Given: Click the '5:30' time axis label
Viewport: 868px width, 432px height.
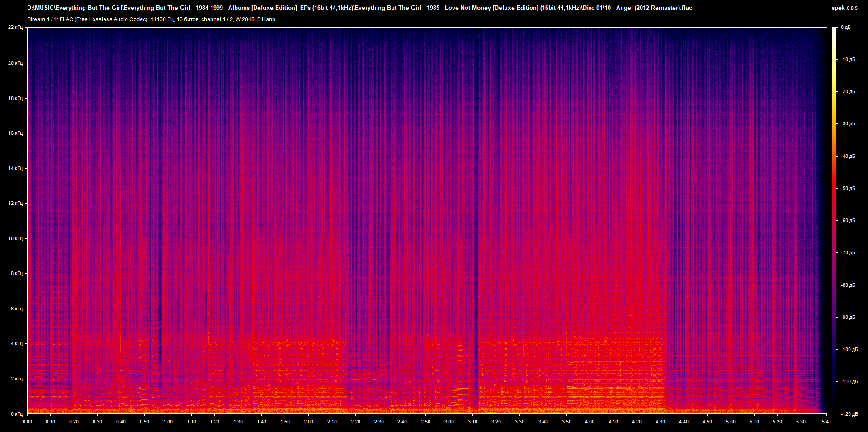Looking at the screenshot, I should pyautogui.click(x=801, y=422).
